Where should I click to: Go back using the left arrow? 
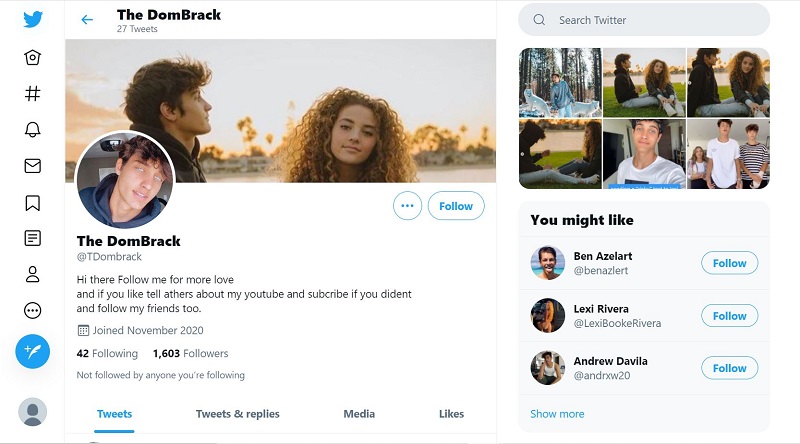tap(87, 20)
